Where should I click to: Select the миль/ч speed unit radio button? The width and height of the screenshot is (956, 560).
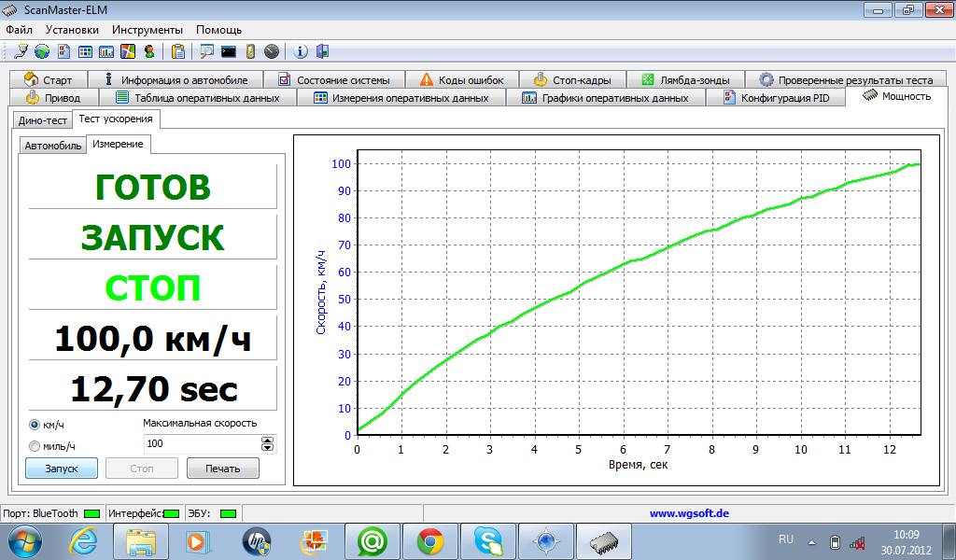(x=35, y=446)
